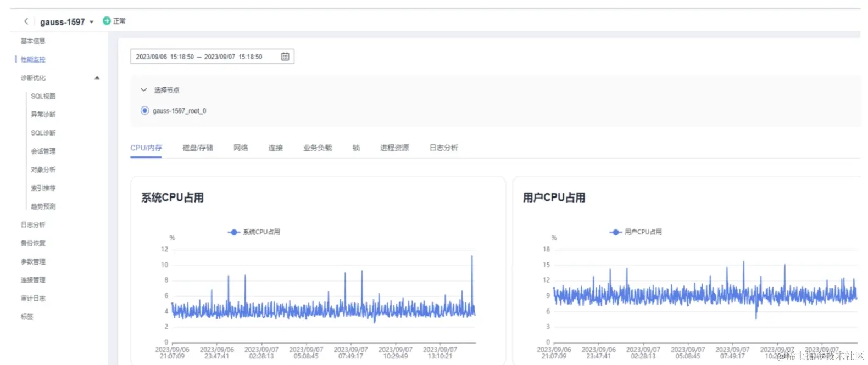The height and width of the screenshot is (365, 868).
Task: Switch to the CPU/内存 tab
Action: (x=146, y=148)
